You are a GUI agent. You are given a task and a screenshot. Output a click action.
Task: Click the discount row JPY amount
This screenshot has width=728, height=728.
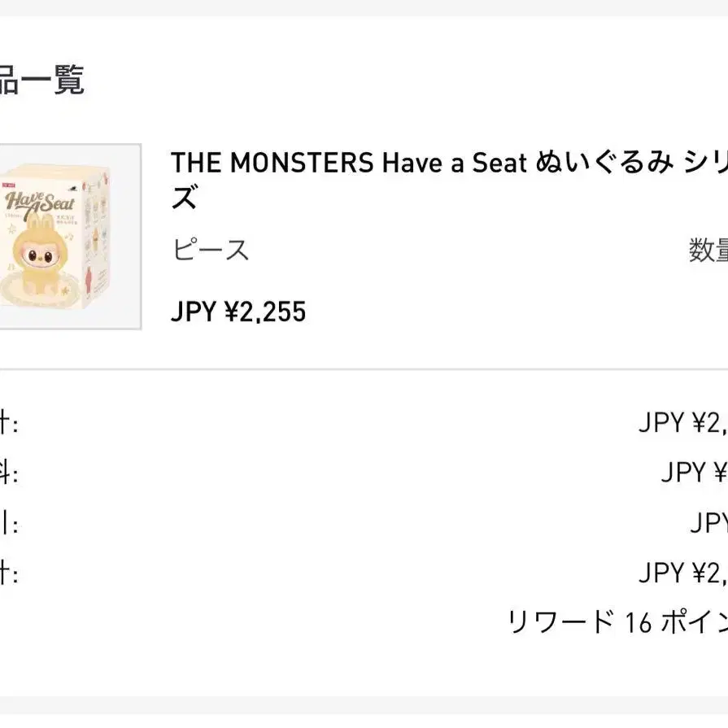[709, 523]
